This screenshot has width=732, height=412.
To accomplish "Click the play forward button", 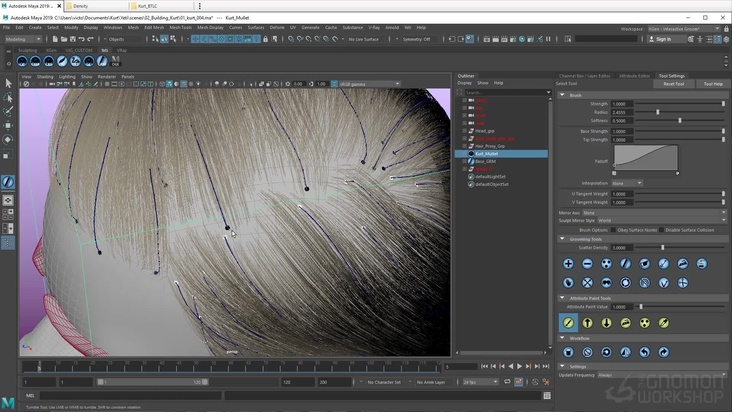I will pos(519,367).
